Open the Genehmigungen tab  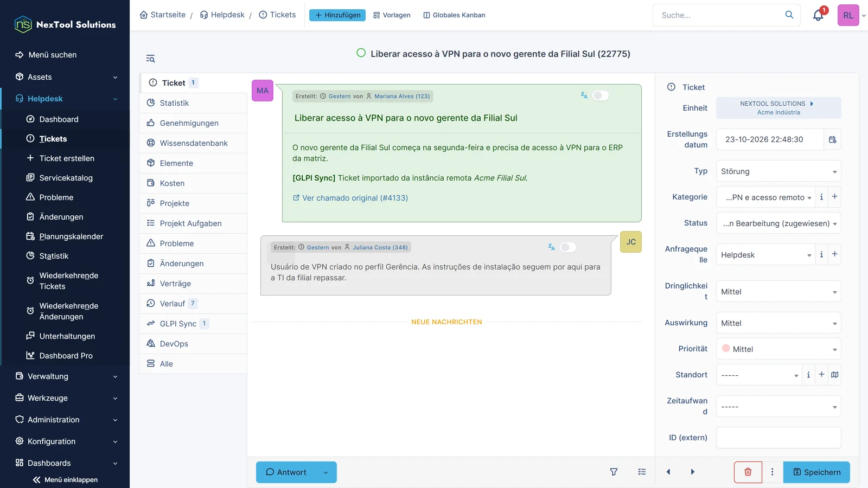coord(193,123)
